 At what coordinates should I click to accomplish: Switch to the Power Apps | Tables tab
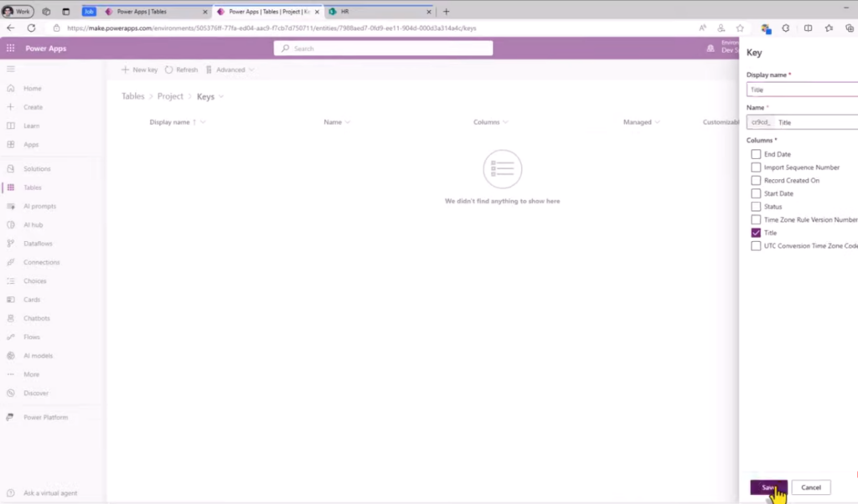pos(156,12)
